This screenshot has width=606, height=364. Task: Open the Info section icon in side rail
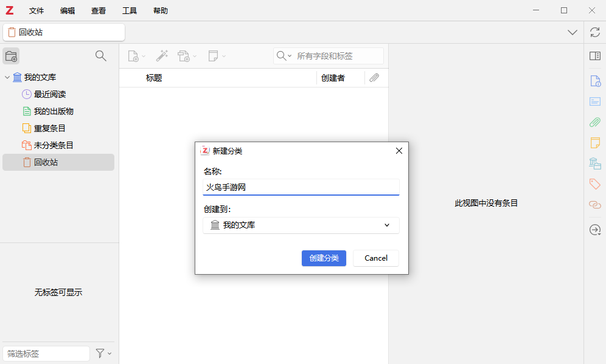tap(595, 81)
